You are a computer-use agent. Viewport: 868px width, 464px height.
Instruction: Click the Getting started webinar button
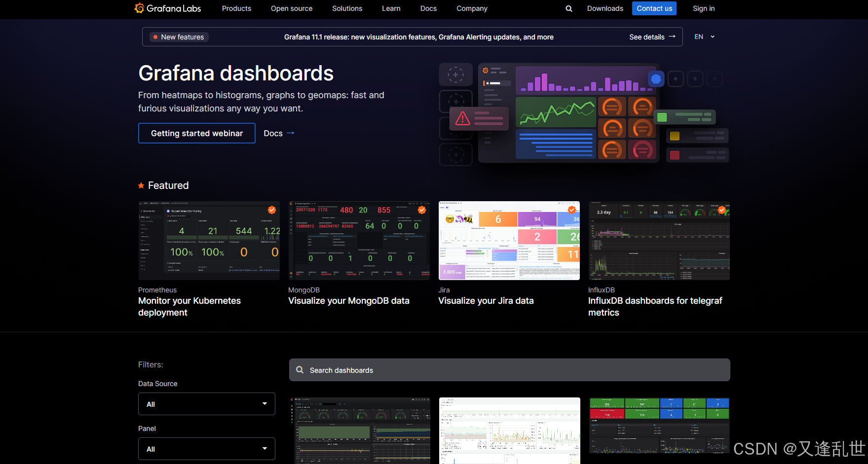coord(197,133)
